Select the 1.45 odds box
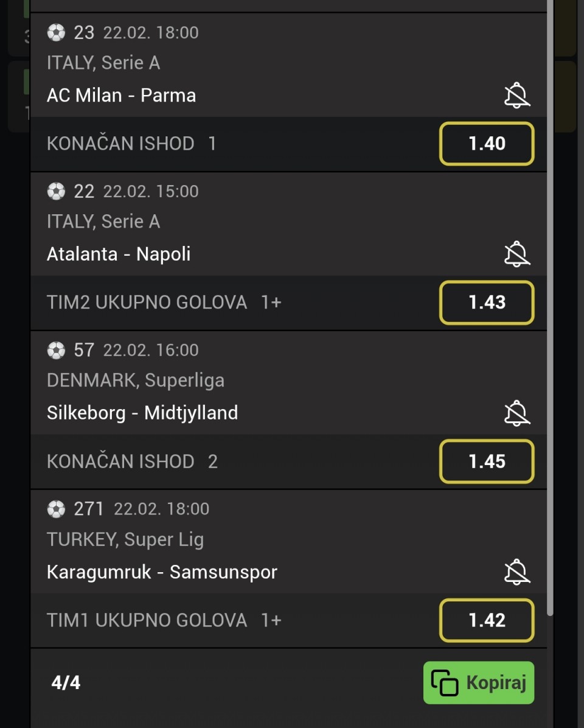The width and height of the screenshot is (584, 728). 487,461
